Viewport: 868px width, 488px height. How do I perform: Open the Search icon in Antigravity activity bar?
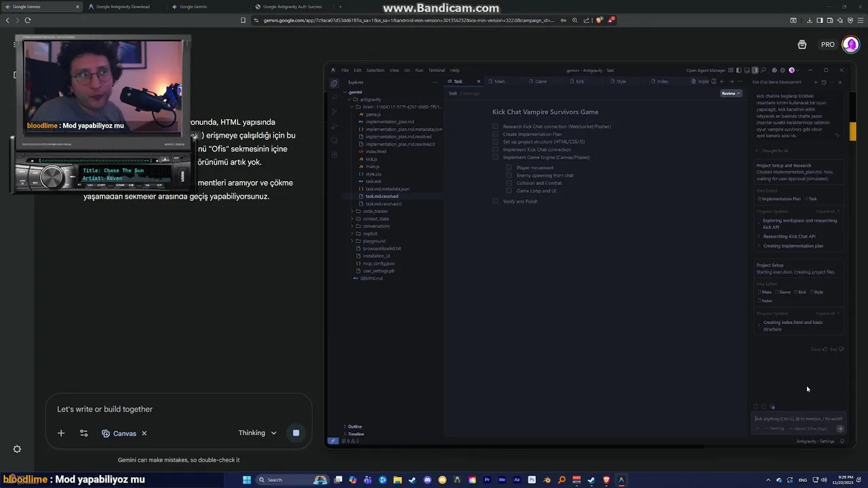click(x=334, y=98)
